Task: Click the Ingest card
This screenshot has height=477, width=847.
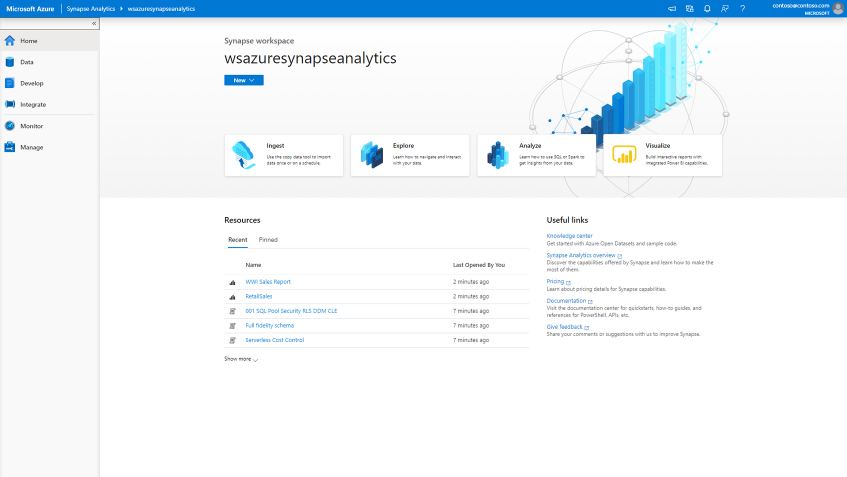Action: click(x=284, y=155)
